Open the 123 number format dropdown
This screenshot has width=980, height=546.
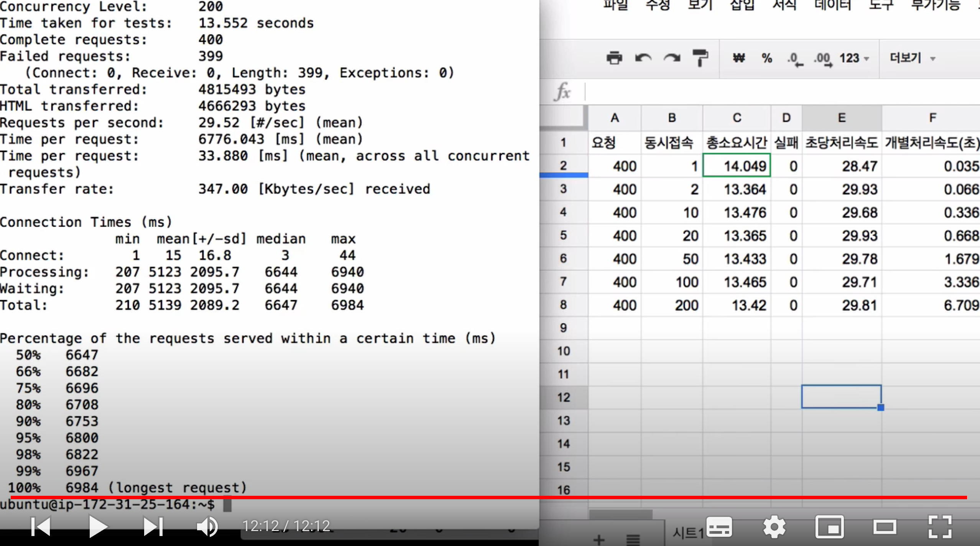(x=854, y=58)
